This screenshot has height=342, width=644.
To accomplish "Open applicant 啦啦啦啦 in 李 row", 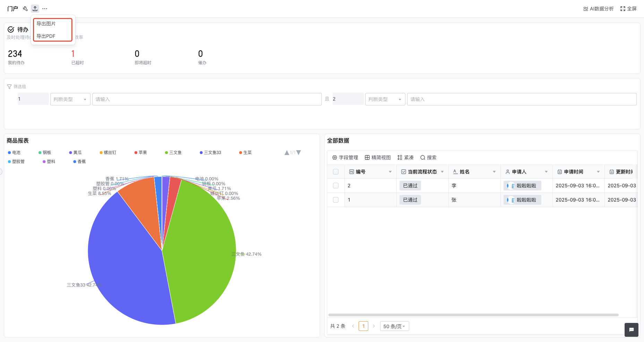I will (x=522, y=186).
